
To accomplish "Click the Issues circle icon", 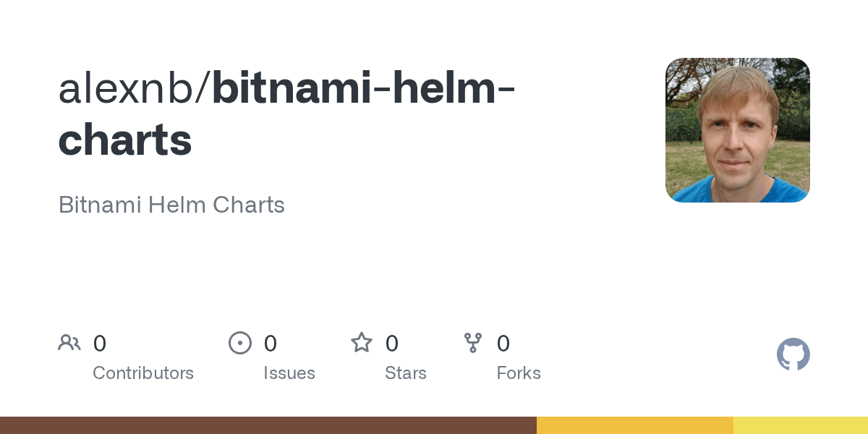I will point(240,343).
